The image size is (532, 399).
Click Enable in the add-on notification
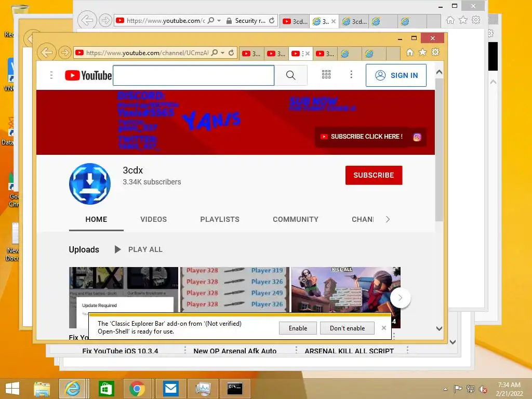[x=298, y=328]
